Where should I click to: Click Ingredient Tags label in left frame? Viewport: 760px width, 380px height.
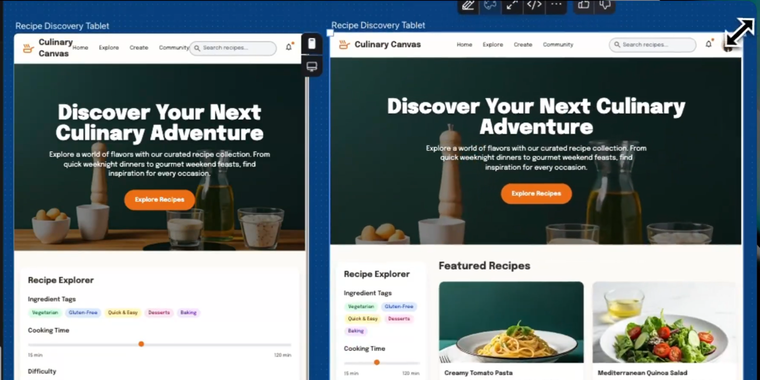[x=52, y=299]
